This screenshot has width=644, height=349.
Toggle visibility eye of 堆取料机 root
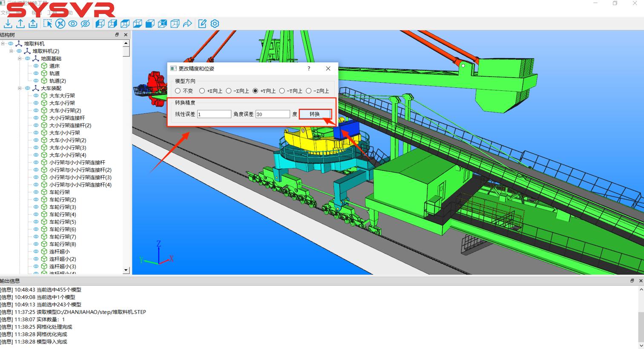pos(11,43)
